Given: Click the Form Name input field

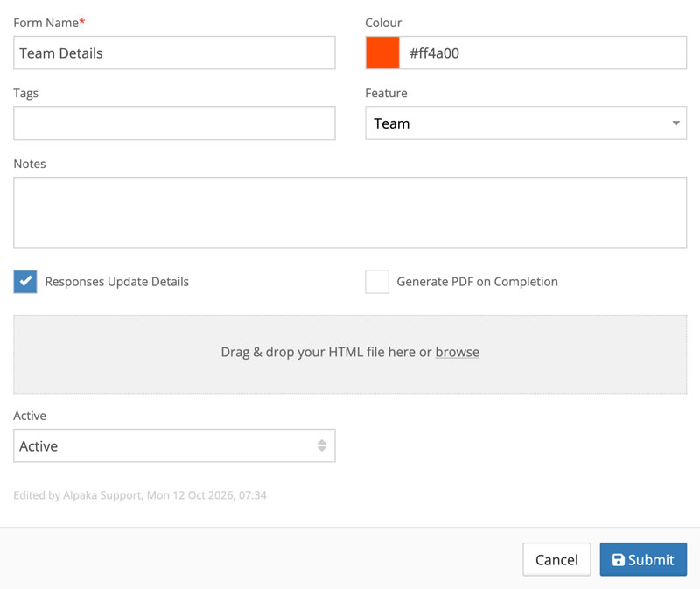Looking at the screenshot, I should coord(174,53).
